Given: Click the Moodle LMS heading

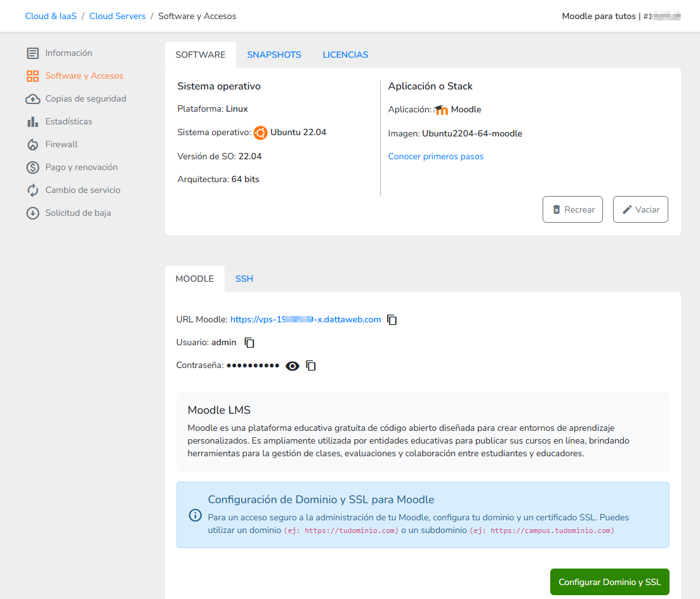Looking at the screenshot, I should coord(219,410).
